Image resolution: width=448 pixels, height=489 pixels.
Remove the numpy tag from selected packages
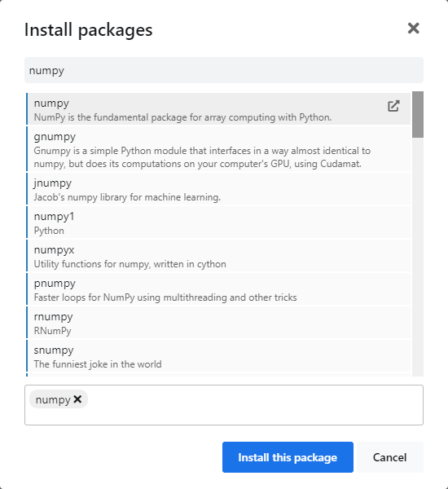(x=77, y=399)
